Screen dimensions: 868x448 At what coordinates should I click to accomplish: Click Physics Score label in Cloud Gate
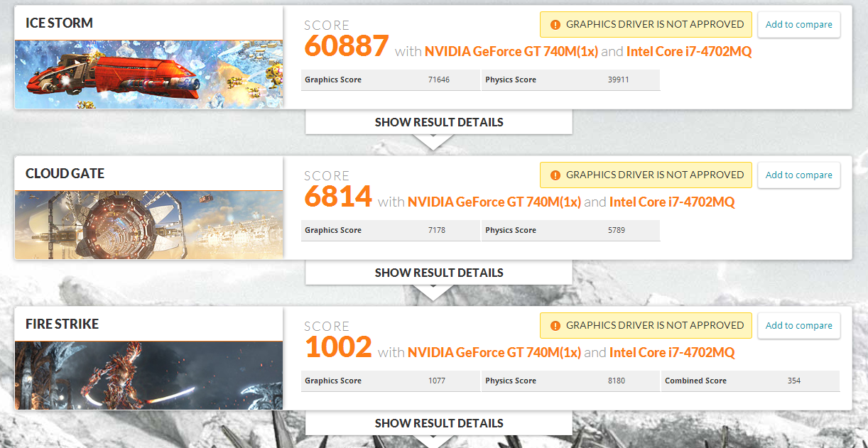tap(511, 230)
